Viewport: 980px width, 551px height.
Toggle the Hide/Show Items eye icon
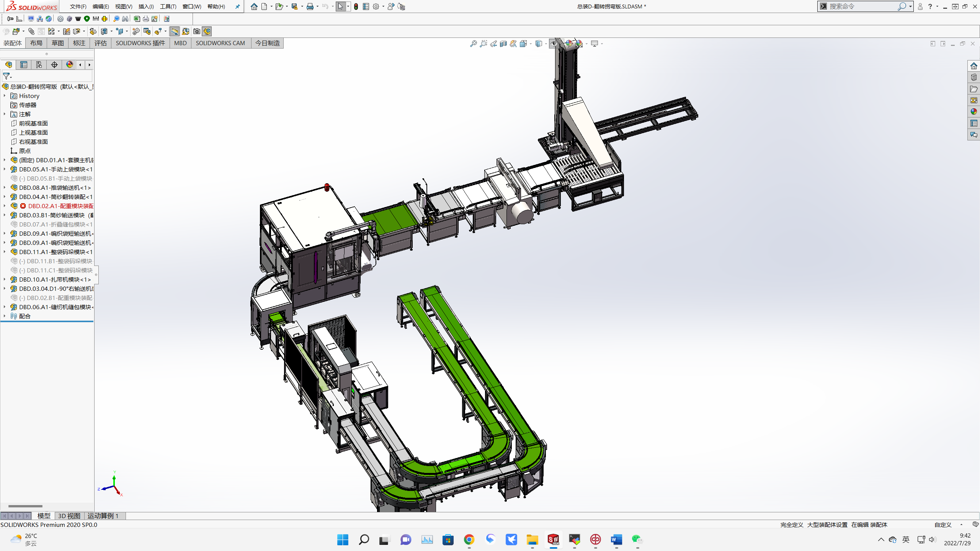coord(554,44)
